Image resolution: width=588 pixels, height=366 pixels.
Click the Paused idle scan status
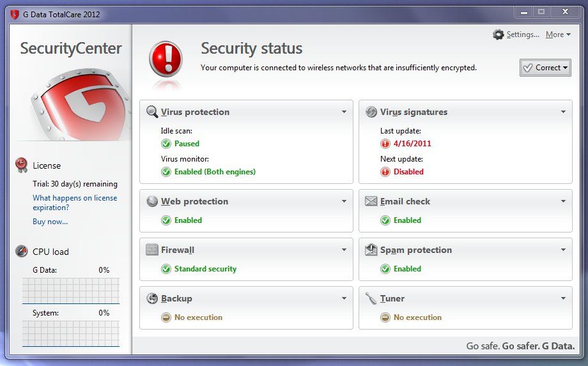[187, 144]
